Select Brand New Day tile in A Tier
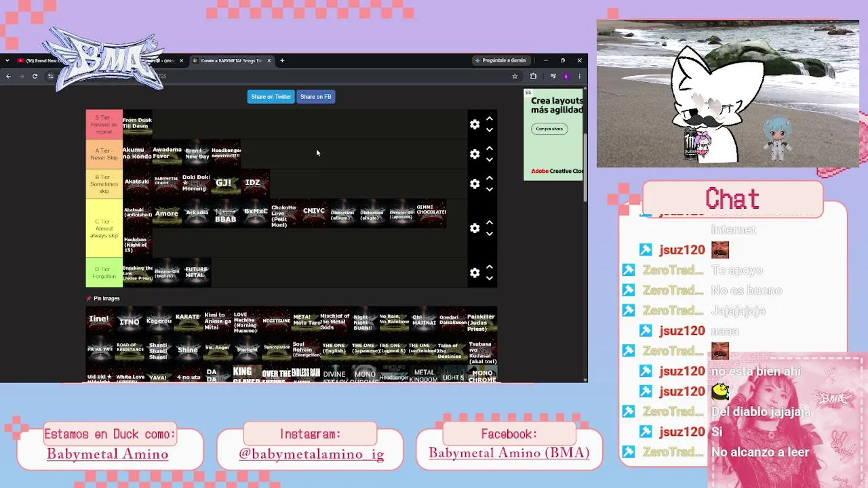 pos(197,154)
